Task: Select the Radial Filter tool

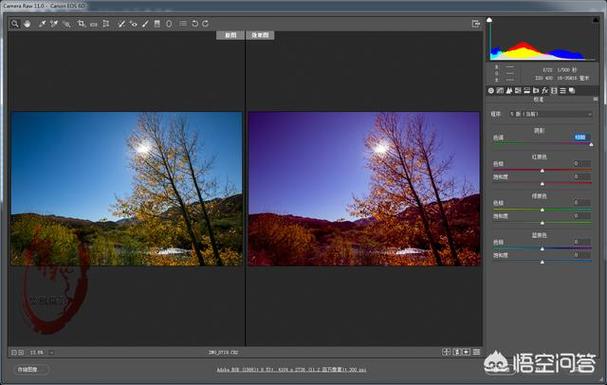Action: click(x=169, y=24)
